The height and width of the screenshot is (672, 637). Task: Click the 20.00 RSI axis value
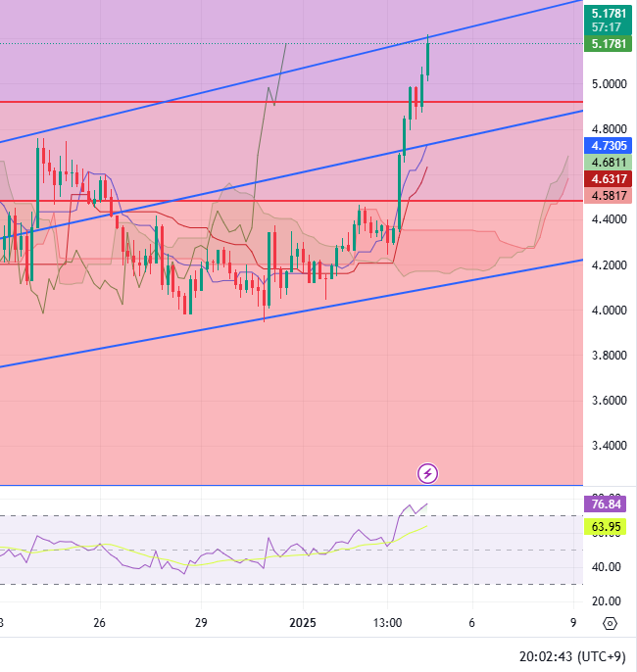pos(607,601)
